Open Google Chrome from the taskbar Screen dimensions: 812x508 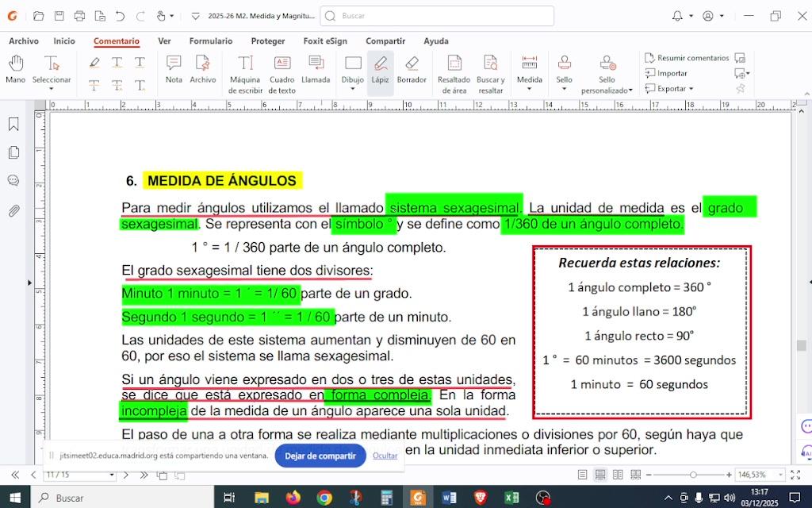pyautogui.click(x=324, y=498)
